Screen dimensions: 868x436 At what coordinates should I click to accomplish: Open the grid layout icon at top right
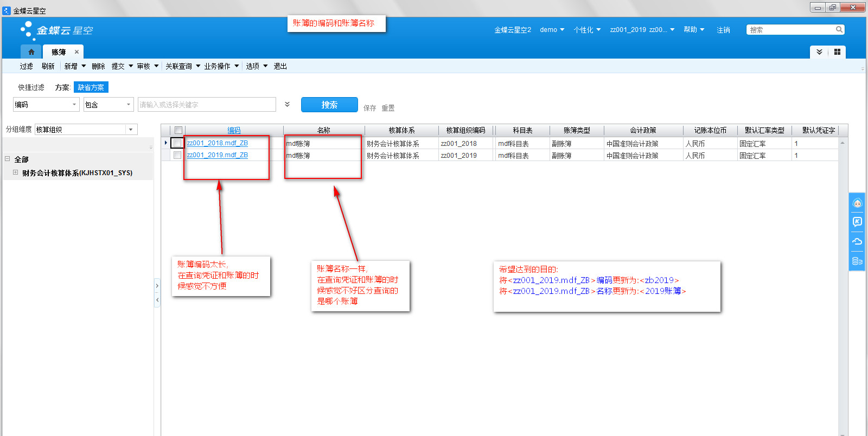(x=837, y=52)
